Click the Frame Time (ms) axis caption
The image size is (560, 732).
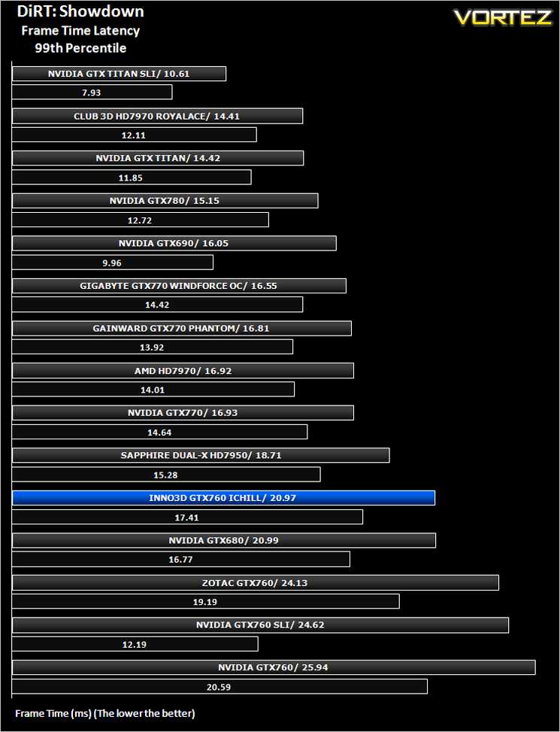point(105,713)
